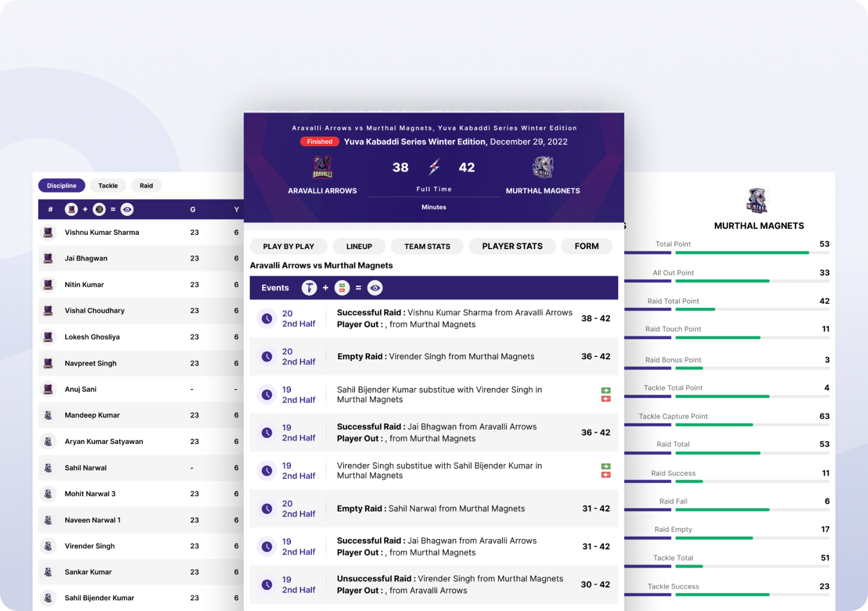Select the PLAYER STATS tab
Screen dimensions: 868x611
(512, 246)
